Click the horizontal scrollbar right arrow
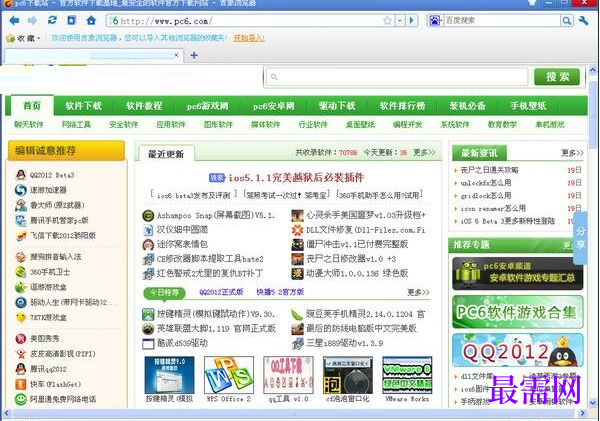 [582, 413]
